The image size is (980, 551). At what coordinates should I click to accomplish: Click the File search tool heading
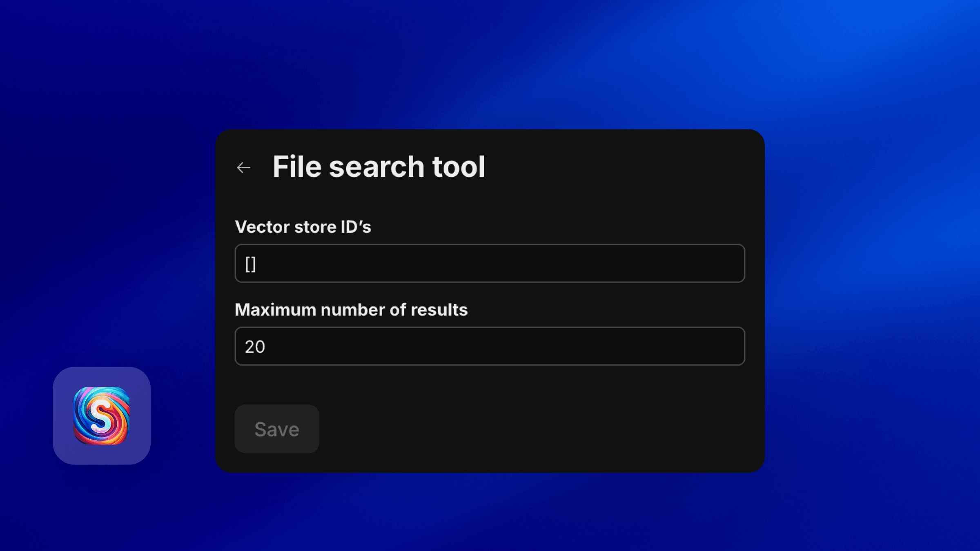click(379, 167)
